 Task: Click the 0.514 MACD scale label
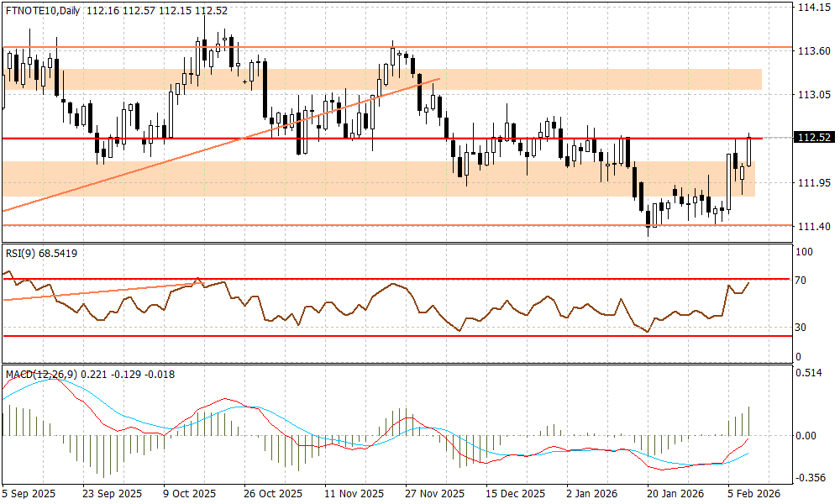click(810, 375)
